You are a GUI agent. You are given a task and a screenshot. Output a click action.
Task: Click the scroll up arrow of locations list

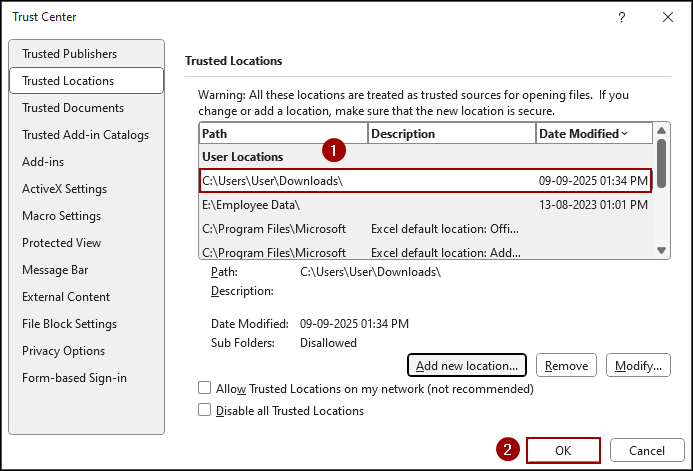coord(661,130)
